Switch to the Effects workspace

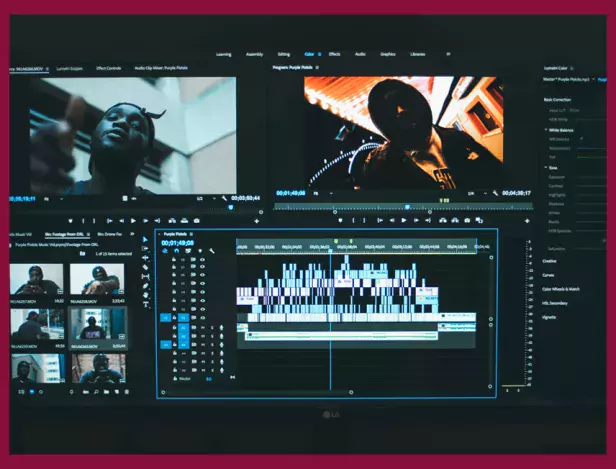[x=334, y=54]
